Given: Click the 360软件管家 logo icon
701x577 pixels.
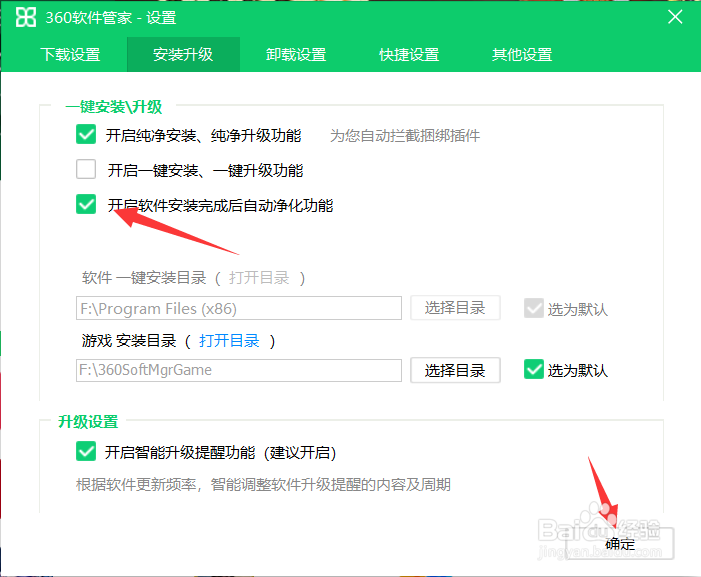Looking at the screenshot, I should 25,17.
